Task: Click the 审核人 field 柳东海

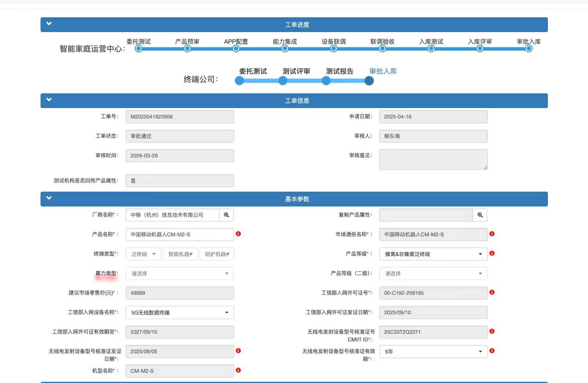Action: click(434, 136)
